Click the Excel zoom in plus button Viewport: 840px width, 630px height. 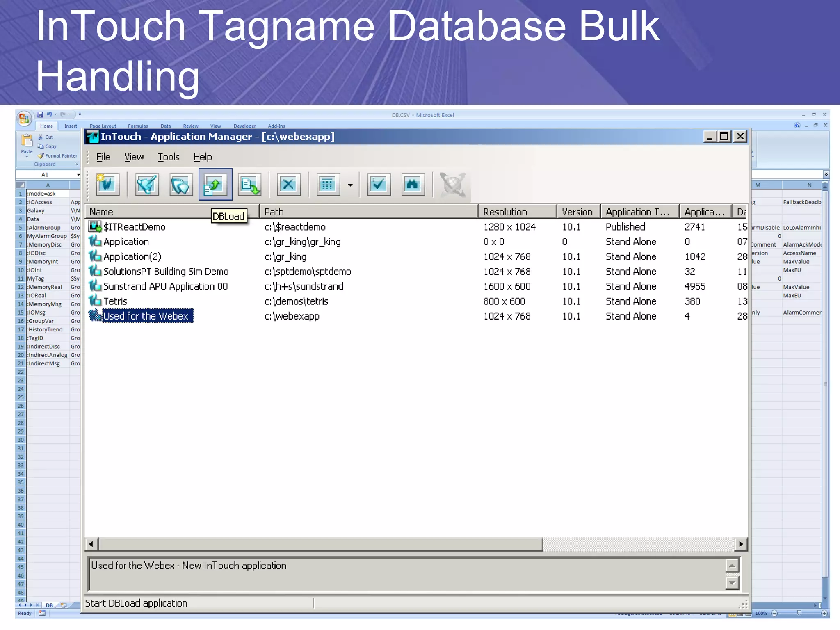coord(824,613)
